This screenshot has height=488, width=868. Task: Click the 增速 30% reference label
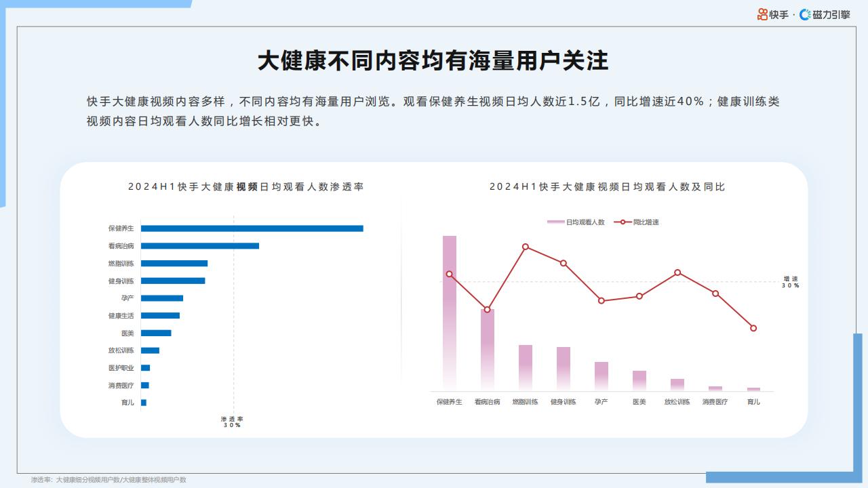[791, 282]
